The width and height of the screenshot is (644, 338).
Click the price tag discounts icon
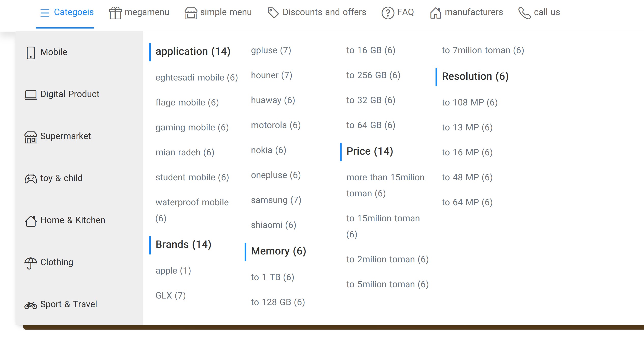point(273,12)
